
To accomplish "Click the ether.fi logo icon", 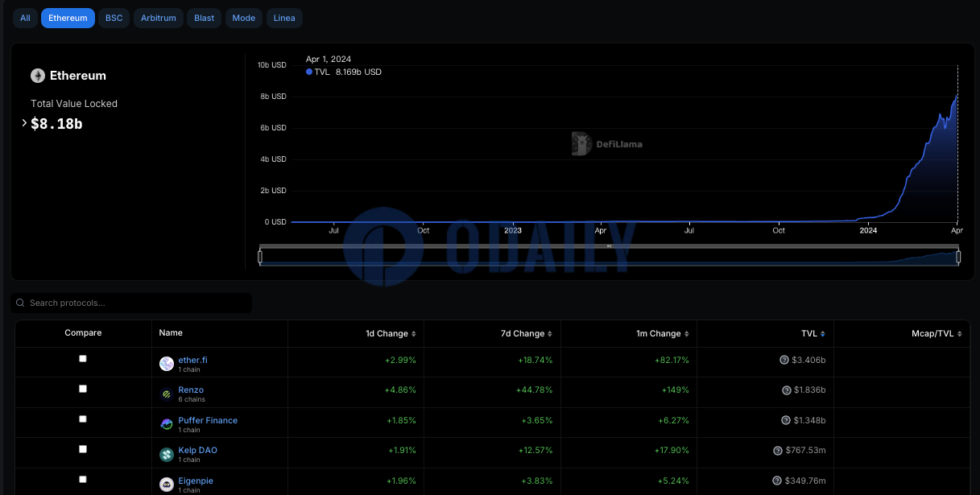I will 167,364.
